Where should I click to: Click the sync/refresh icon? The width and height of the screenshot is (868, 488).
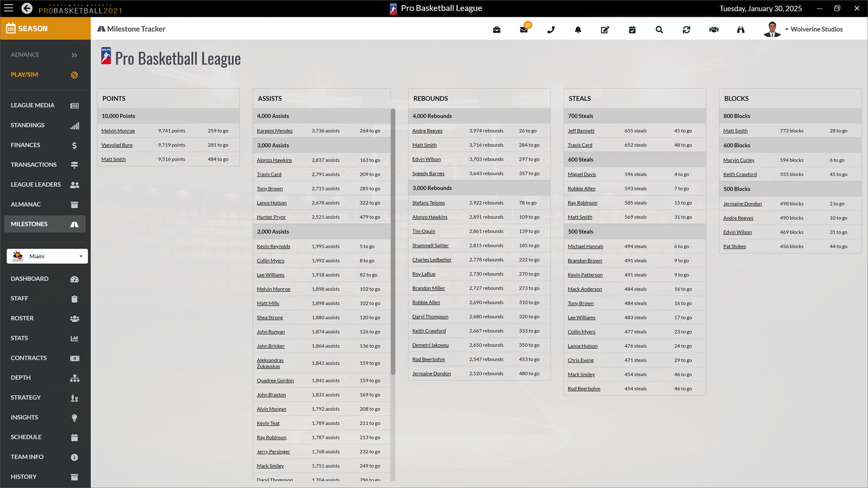coord(686,30)
